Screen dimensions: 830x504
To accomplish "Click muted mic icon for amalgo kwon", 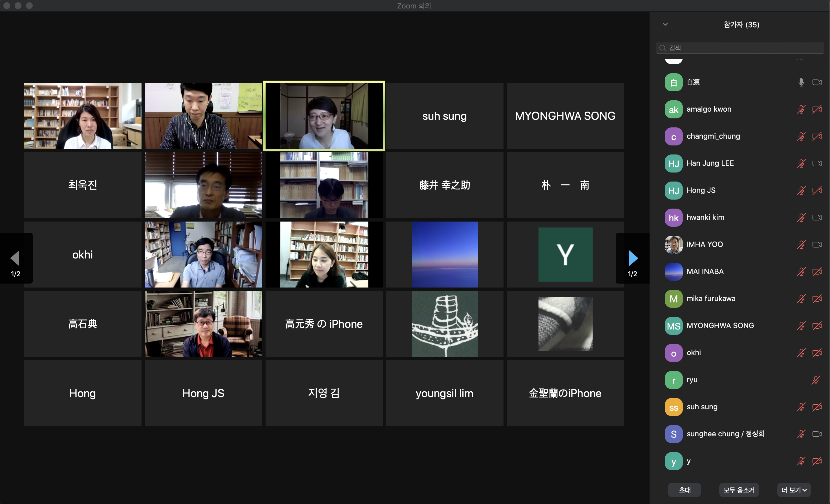I will 801,109.
